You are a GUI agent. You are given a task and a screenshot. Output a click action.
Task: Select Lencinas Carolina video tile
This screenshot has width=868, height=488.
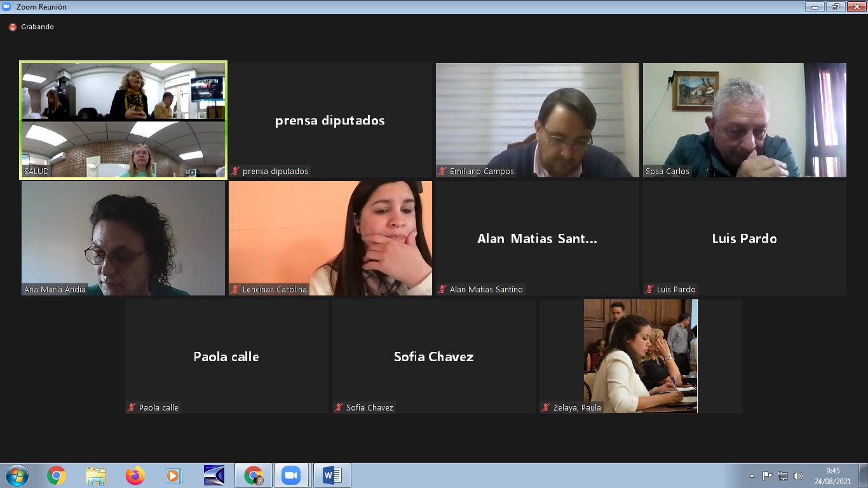(x=330, y=238)
